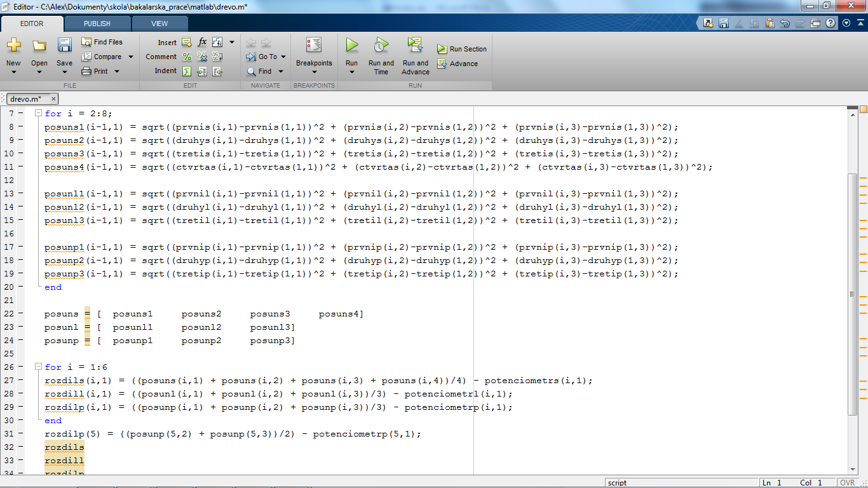Click the Insert Function fx icon
Screen dimensions: 868x488
click(x=202, y=43)
